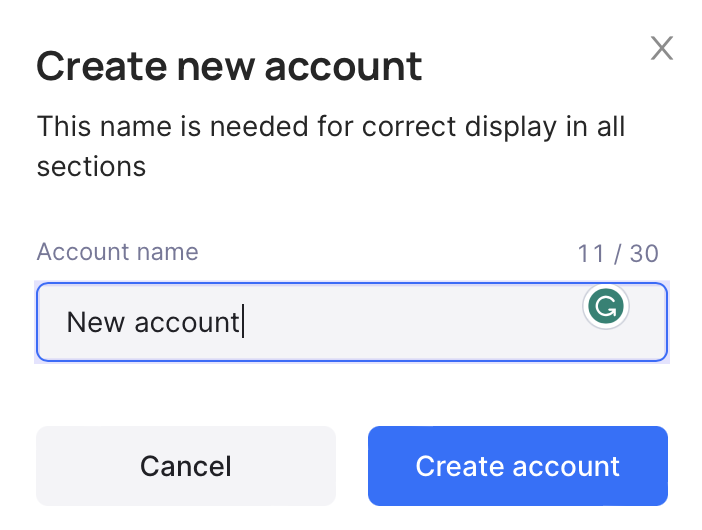Click the Create account button
Screen dimensions: 702x530
tap(518, 466)
